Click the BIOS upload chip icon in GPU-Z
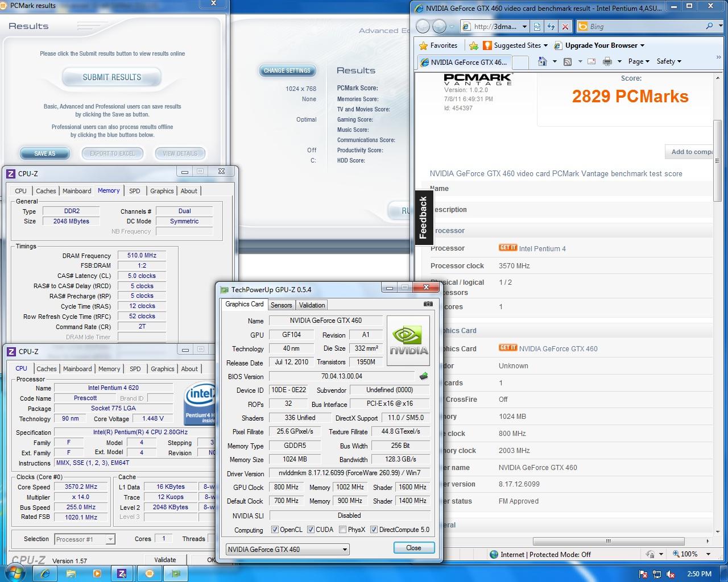The height and width of the screenshot is (582, 728). (x=424, y=376)
